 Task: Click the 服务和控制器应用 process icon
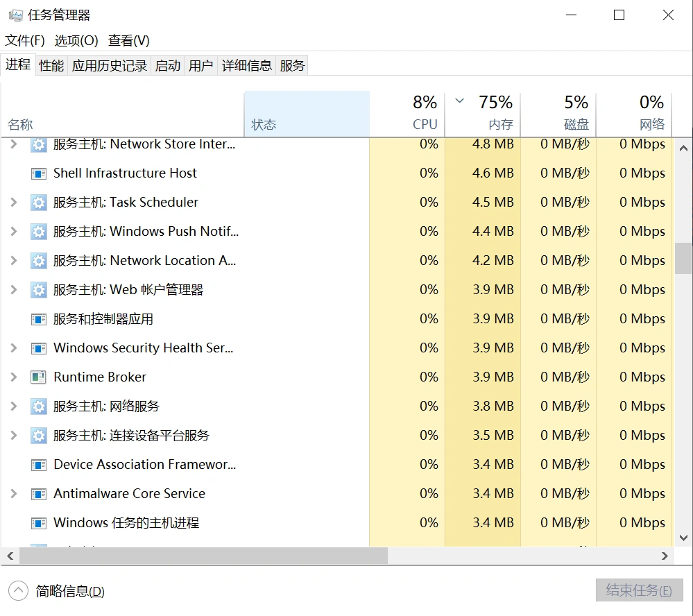38,318
